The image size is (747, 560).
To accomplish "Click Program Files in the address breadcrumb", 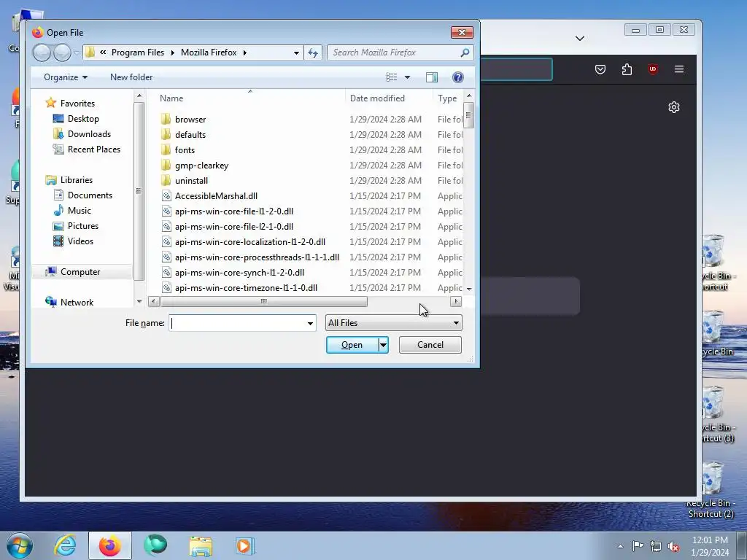I will point(138,52).
